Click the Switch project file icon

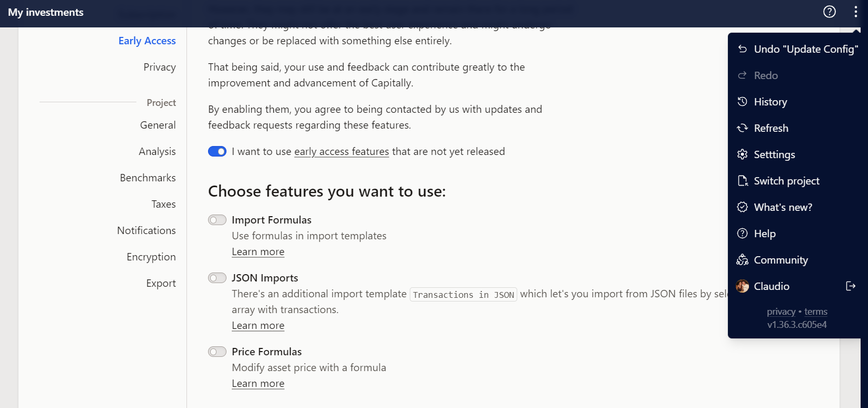pos(743,181)
